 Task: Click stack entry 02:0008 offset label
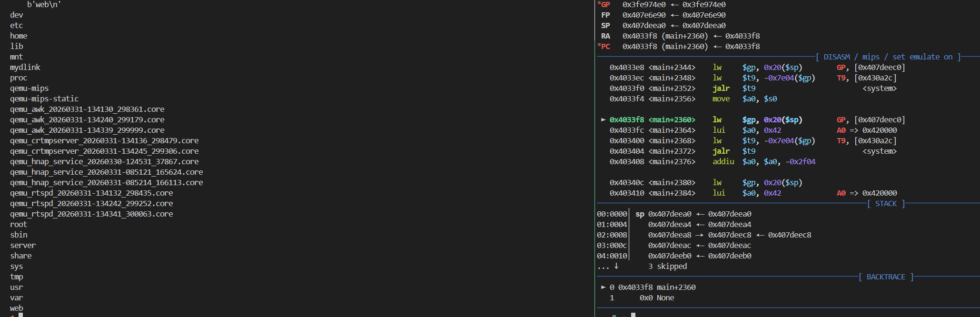[x=612, y=235]
